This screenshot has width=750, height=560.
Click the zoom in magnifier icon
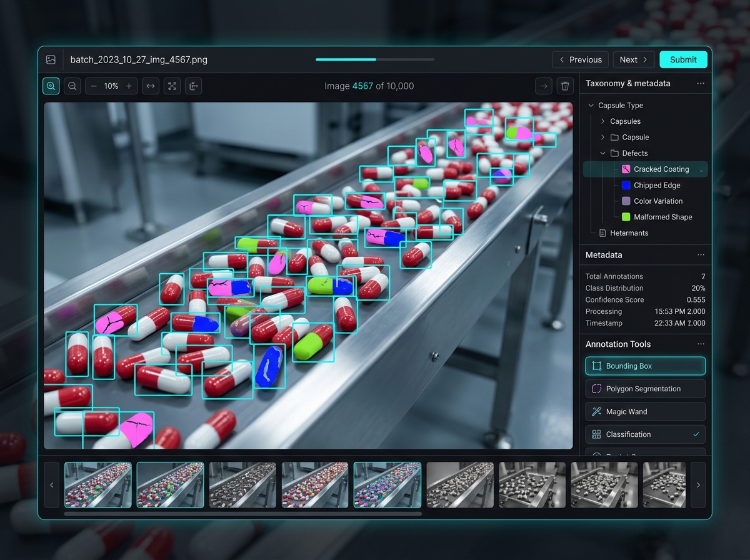(51, 86)
